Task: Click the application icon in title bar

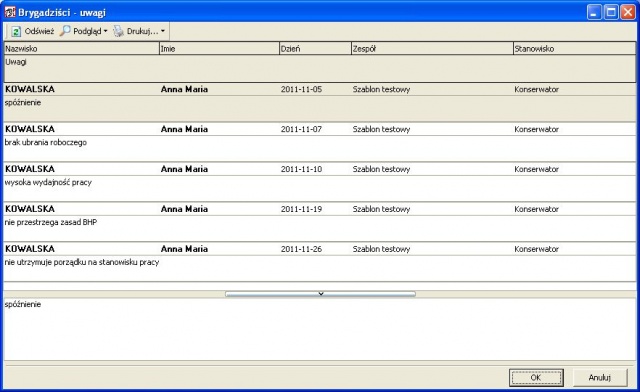Action: coord(10,12)
